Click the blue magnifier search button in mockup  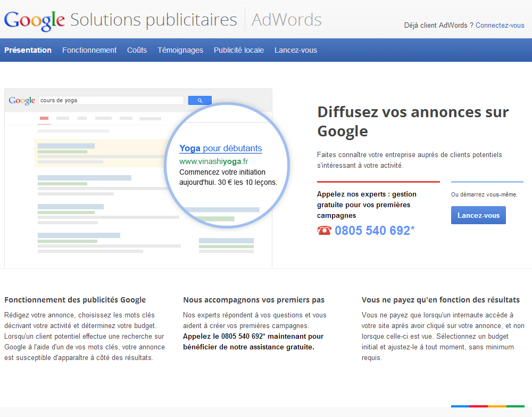[x=200, y=100]
